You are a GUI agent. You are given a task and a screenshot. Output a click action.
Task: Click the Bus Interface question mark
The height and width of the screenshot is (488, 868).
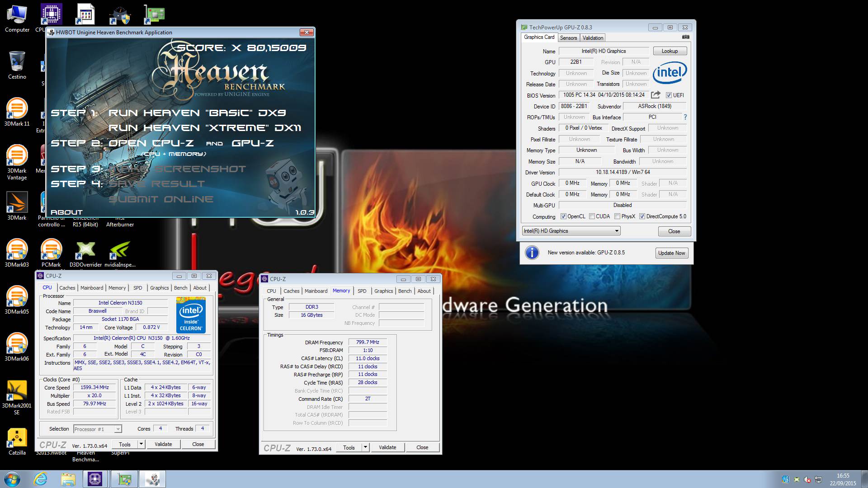click(685, 117)
